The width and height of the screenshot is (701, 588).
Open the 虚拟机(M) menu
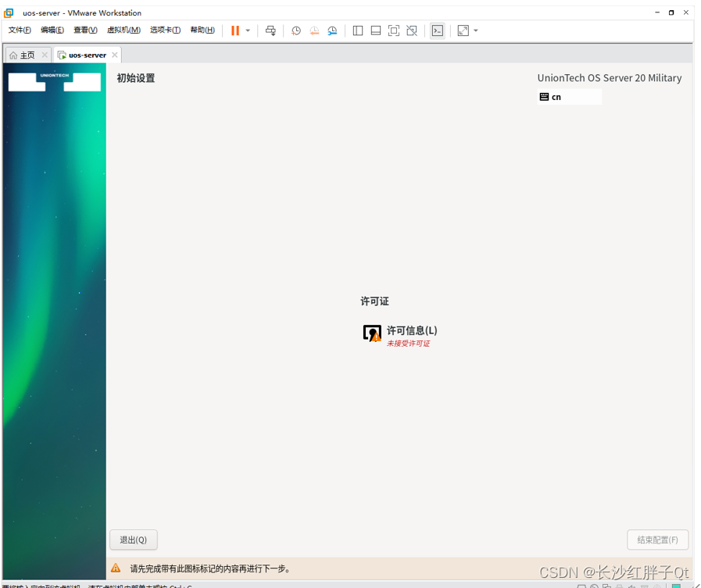(123, 30)
